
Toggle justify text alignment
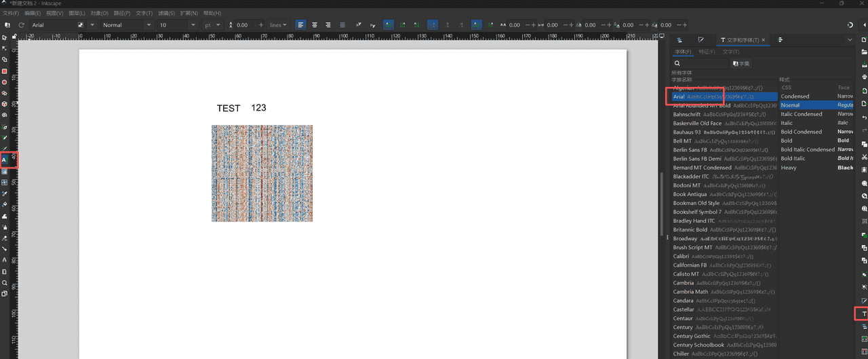tap(342, 25)
